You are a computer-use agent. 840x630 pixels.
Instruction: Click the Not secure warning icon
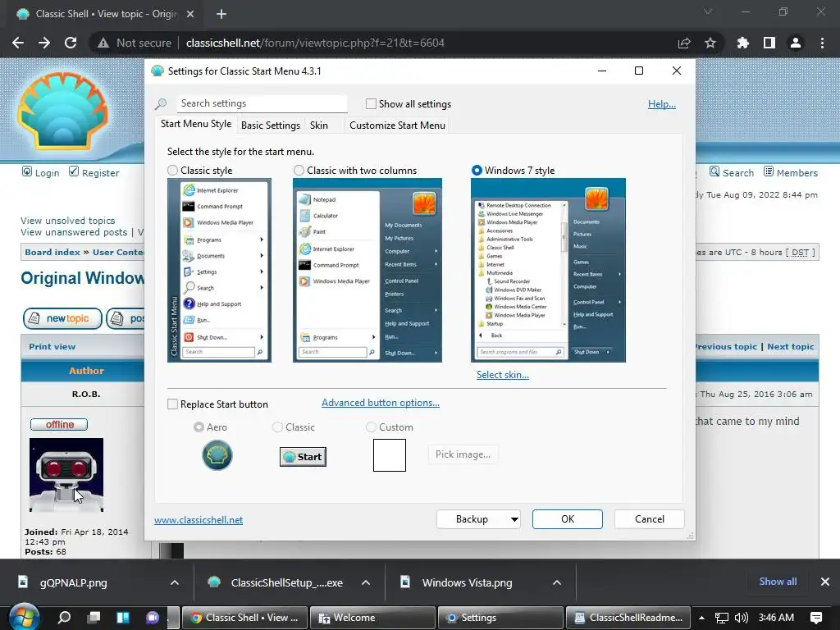pyautogui.click(x=103, y=43)
